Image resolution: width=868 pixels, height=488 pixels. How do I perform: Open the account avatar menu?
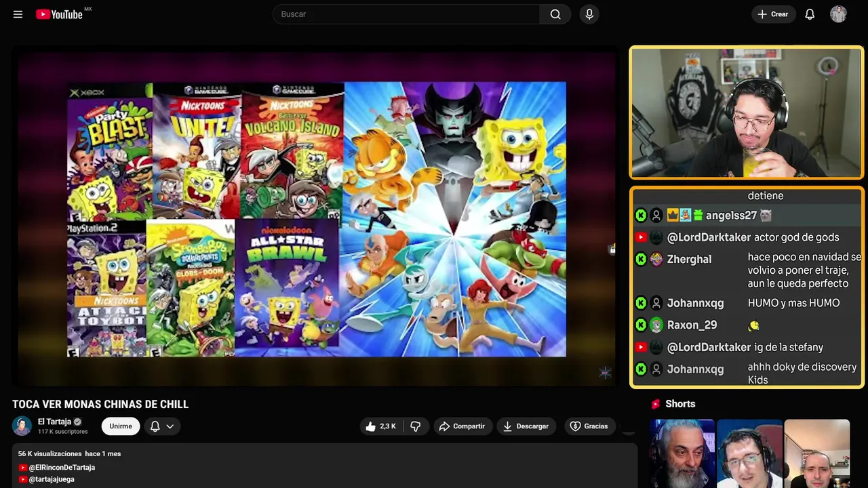[x=838, y=14]
